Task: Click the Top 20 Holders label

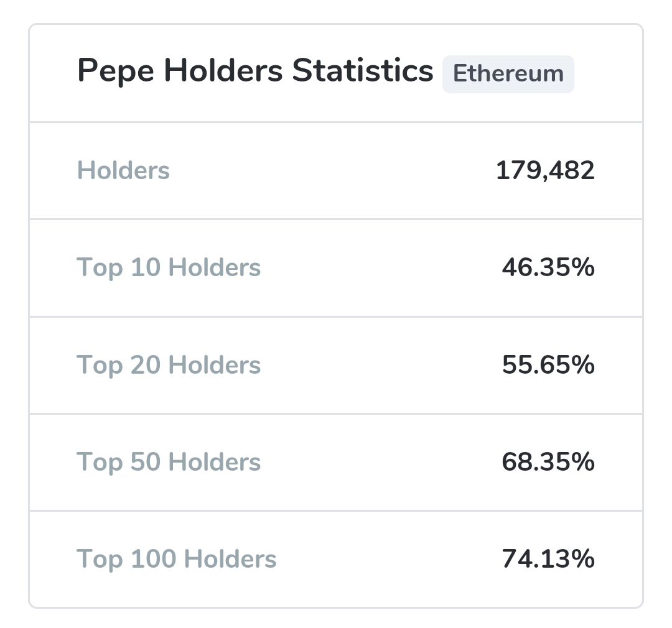Action: tap(169, 364)
